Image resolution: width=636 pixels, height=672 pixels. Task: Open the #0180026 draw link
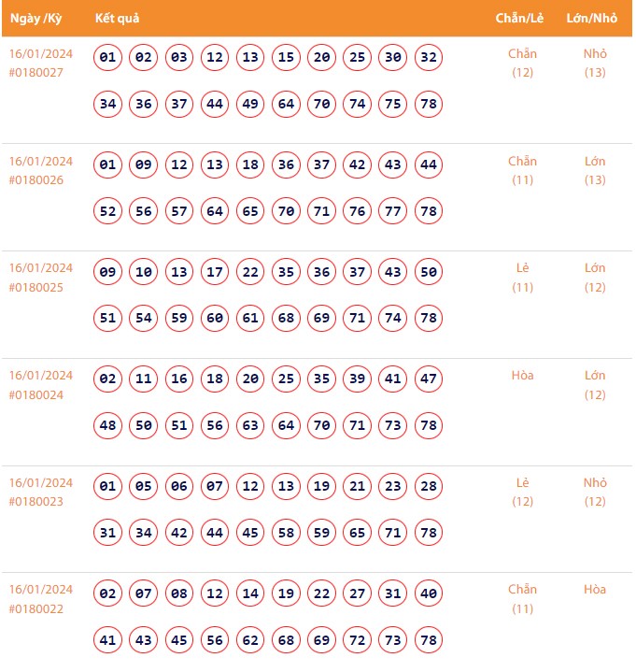tap(36, 180)
